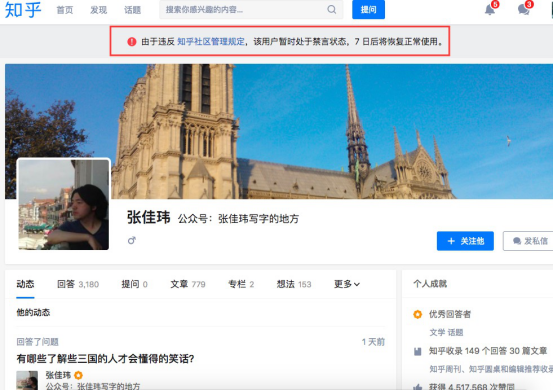This screenshot has height=390, width=554.
Task: Select the 动态 tab
Action: pos(25,284)
